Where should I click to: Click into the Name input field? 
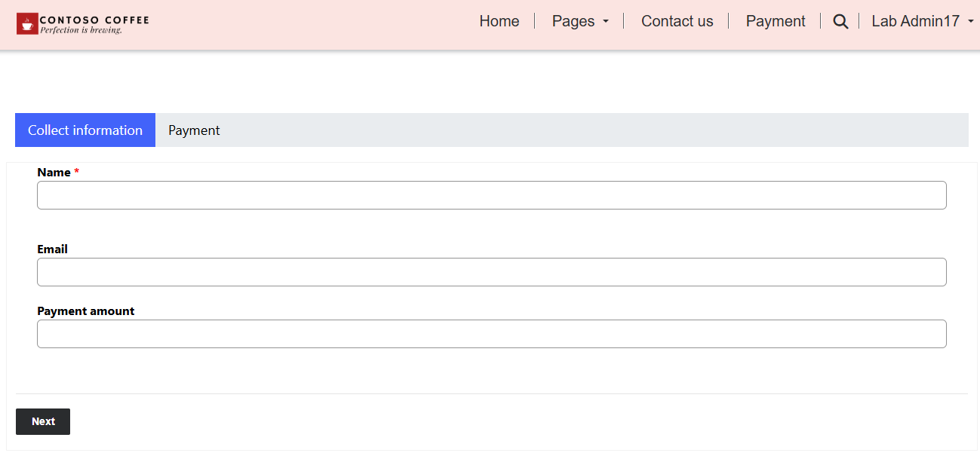491,195
